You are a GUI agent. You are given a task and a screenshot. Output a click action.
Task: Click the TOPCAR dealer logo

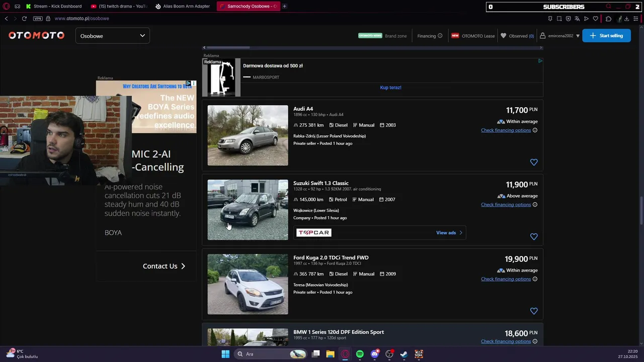coord(313,232)
